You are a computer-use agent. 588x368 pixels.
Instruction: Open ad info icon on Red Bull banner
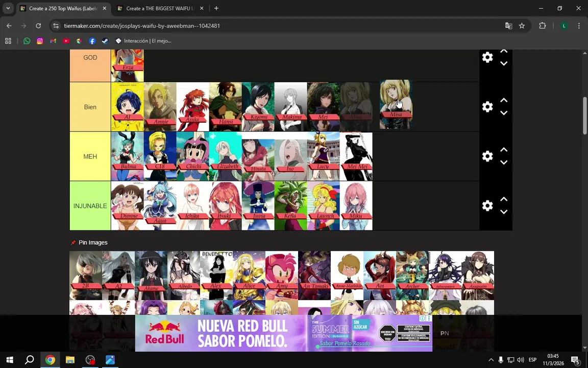pyautogui.click(x=422, y=318)
